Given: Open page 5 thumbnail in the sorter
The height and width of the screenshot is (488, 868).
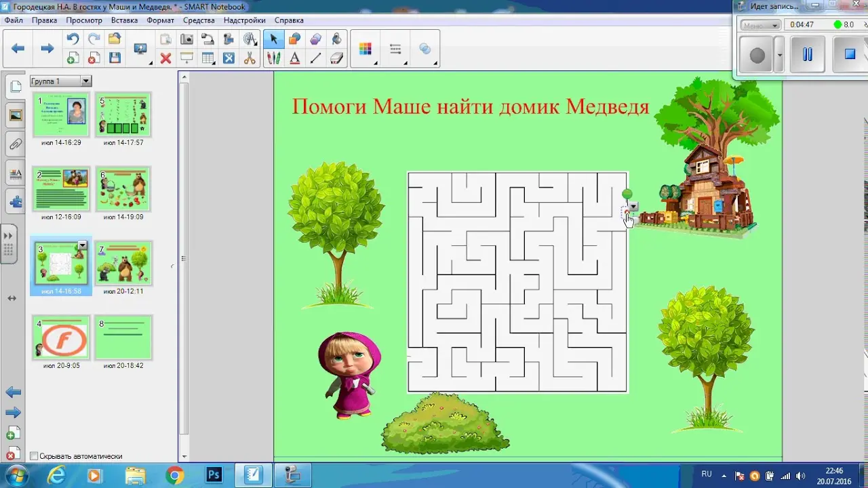Looking at the screenshot, I should (123, 115).
